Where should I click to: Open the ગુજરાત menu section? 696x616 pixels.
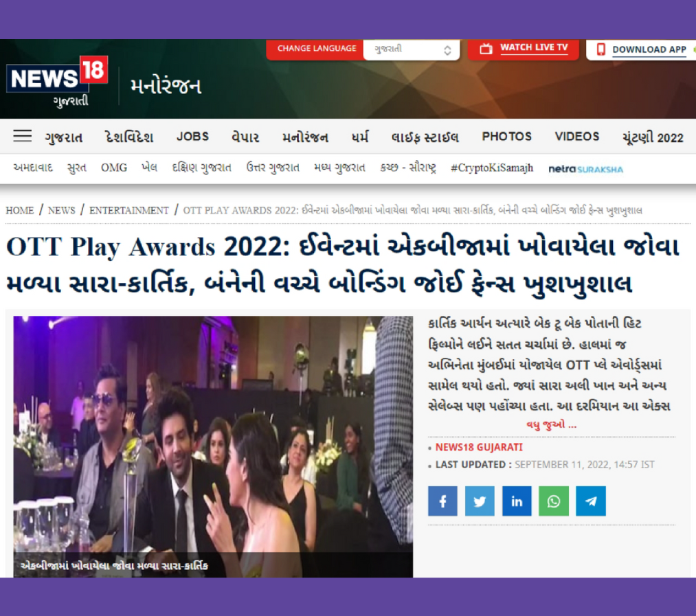(x=64, y=137)
